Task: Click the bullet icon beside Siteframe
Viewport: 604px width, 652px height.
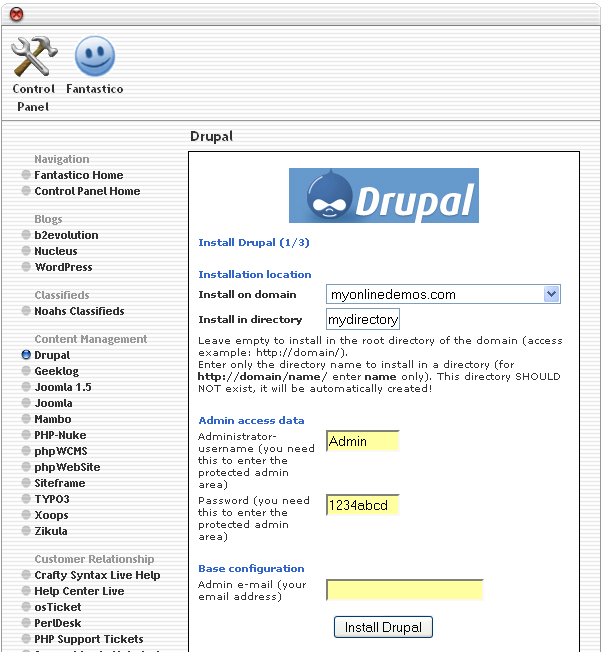Action: (x=26, y=483)
